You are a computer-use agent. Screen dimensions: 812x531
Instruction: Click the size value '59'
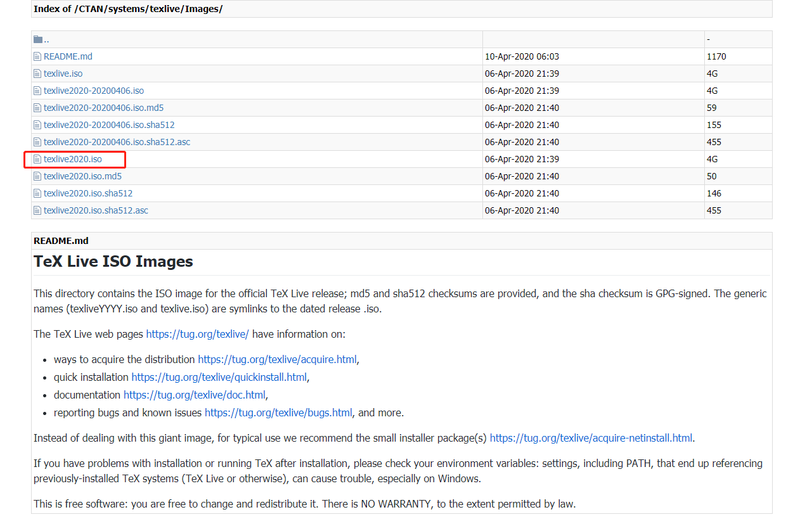(712, 108)
